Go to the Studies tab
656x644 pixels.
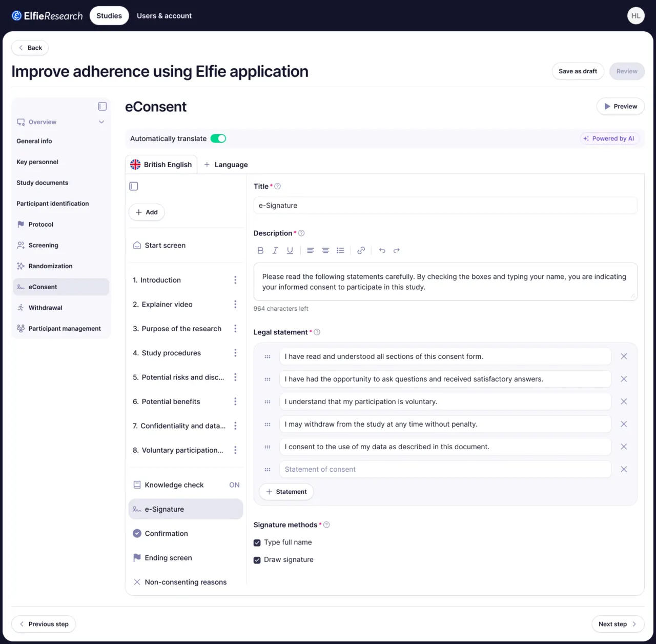[109, 16]
